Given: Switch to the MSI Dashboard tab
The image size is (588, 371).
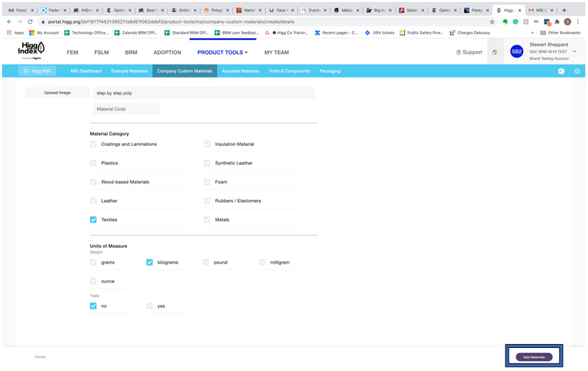Looking at the screenshot, I should coord(86,71).
